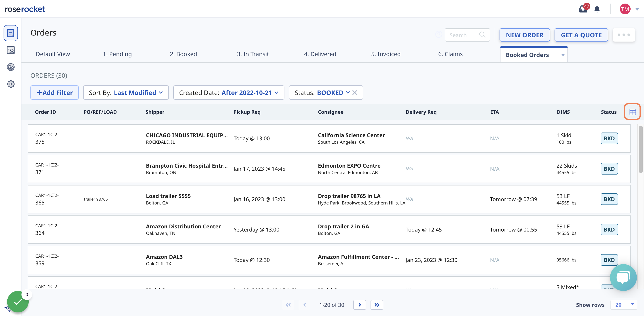Click the GET A QUOTE button
This screenshot has height=316, width=644.
coord(581,35)
